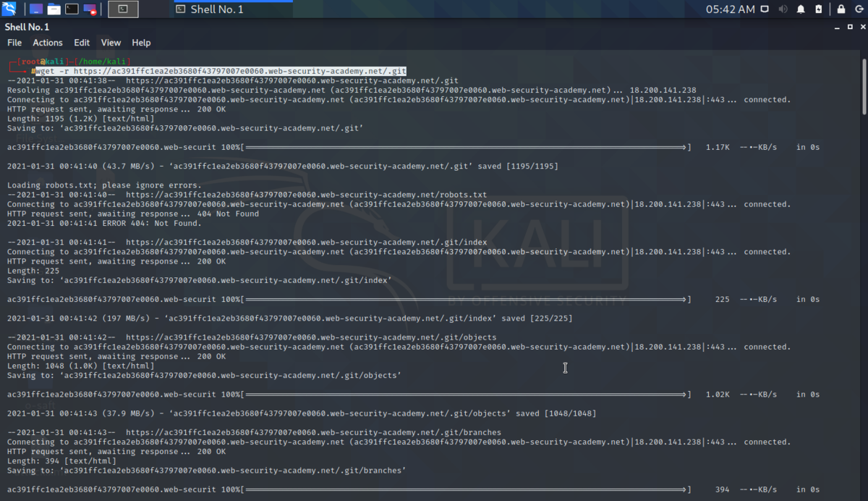Launch the terminal emulator panel icon
This screenshot has height=501, width=868.
tap(72, 9)
